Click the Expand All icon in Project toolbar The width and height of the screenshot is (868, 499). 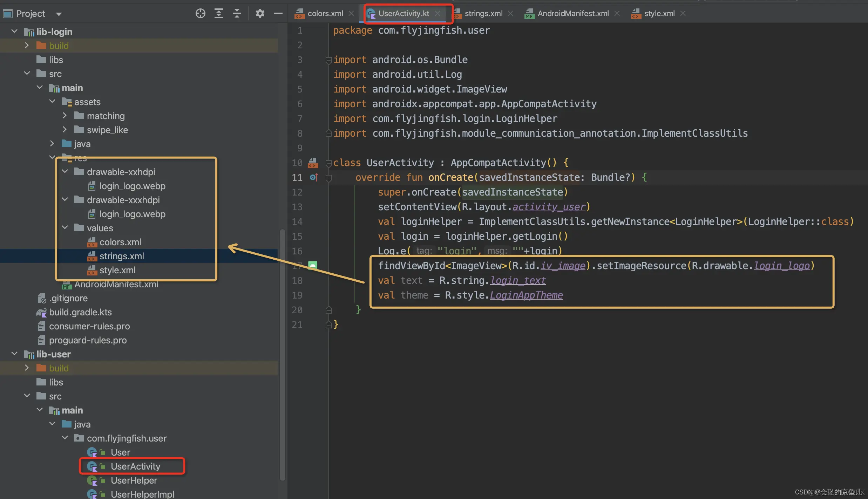coord(219,13)
